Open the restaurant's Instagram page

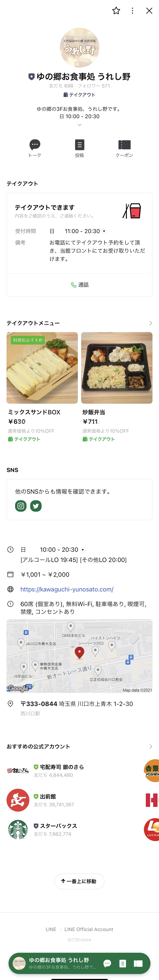21,506
